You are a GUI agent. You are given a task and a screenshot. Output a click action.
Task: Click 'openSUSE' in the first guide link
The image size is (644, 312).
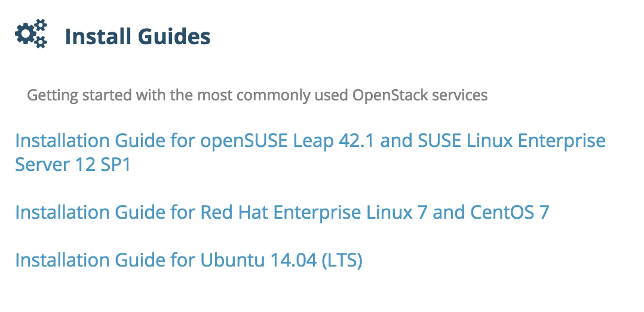pos(244,142)
